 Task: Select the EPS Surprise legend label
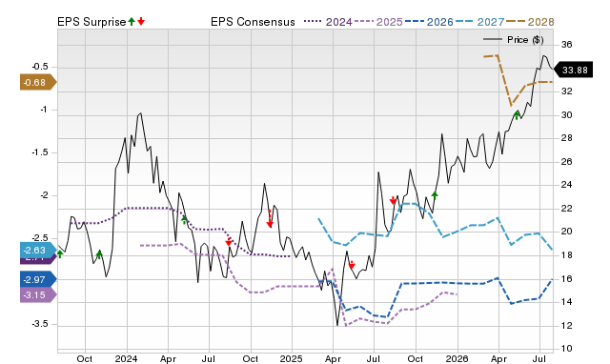click(x=91, y=22)
